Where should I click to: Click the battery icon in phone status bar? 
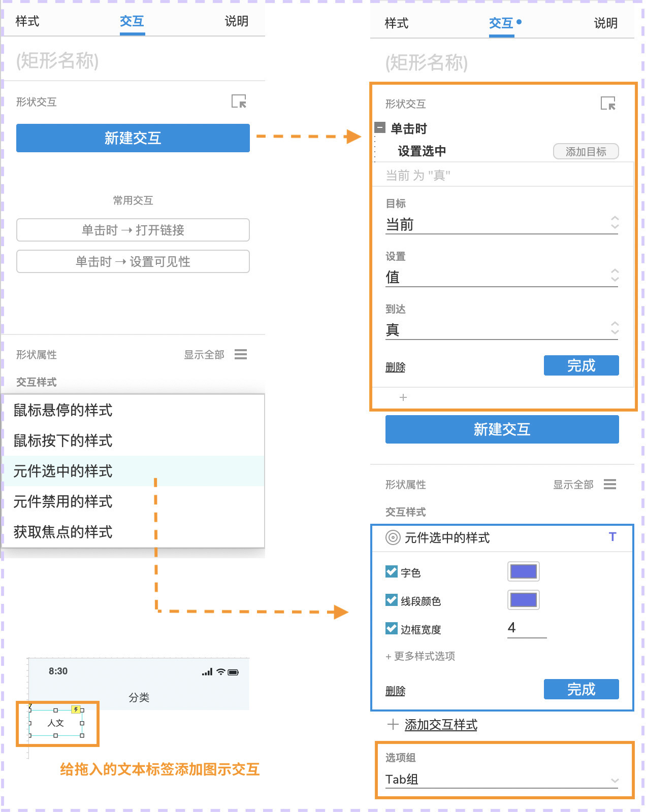tap(233, 672)
